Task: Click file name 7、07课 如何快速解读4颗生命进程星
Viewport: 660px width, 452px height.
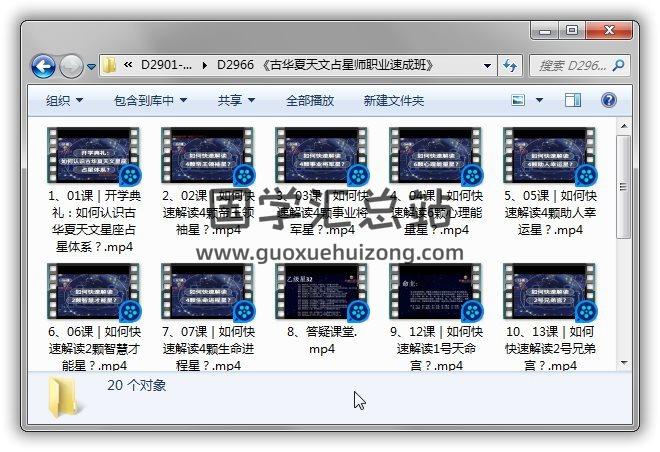Action: (208, 348)
